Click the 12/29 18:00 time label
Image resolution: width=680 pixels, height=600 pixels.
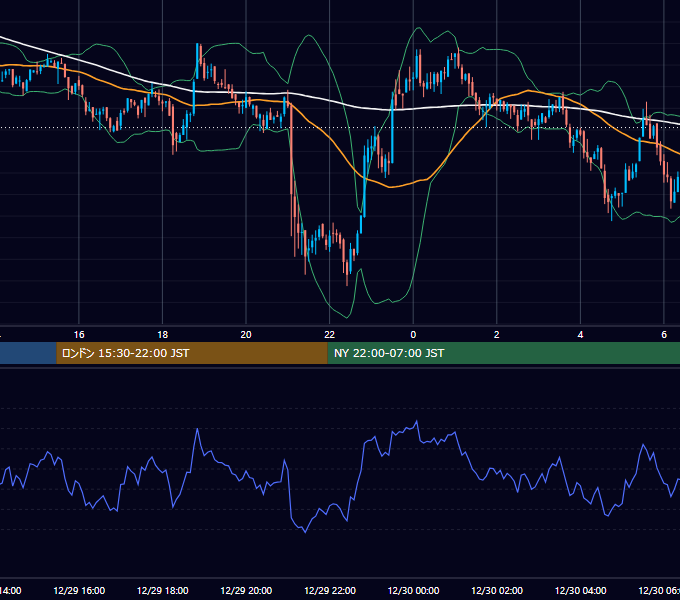pyautogui.click(x=163, y=590)
